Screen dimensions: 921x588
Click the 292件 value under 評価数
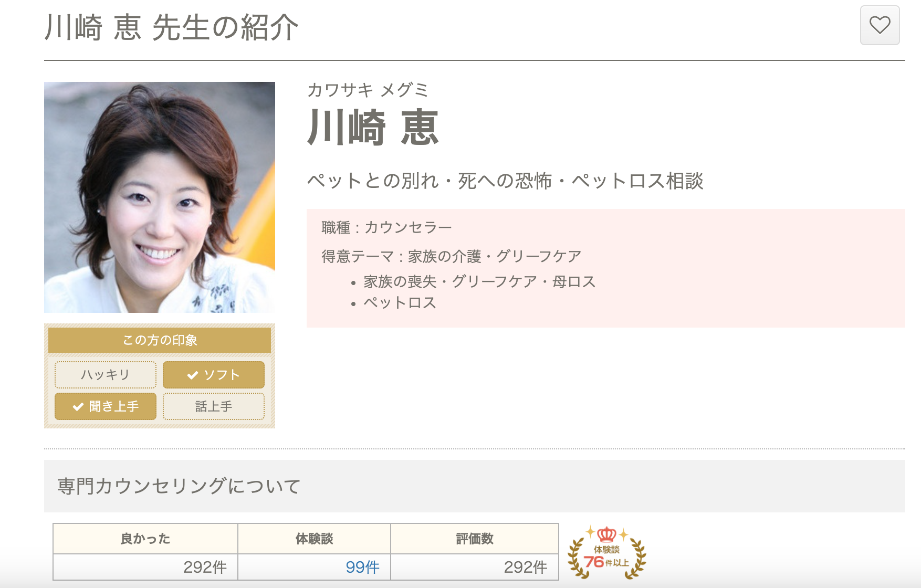(526, 567)
